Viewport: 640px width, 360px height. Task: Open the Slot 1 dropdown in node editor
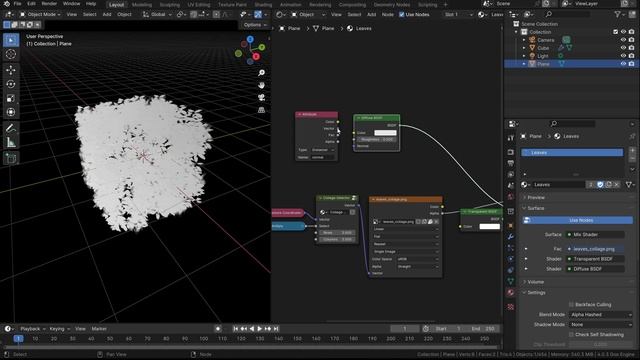click(x=458, y=15)
